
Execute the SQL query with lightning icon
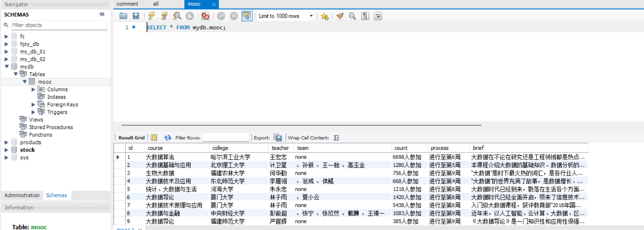coord(152,16)
